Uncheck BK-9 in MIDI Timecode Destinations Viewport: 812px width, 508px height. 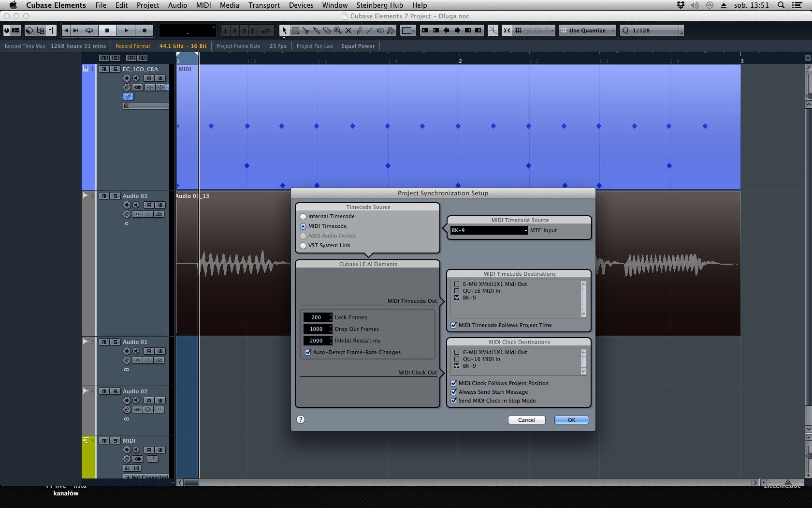(x=457, y=298)
